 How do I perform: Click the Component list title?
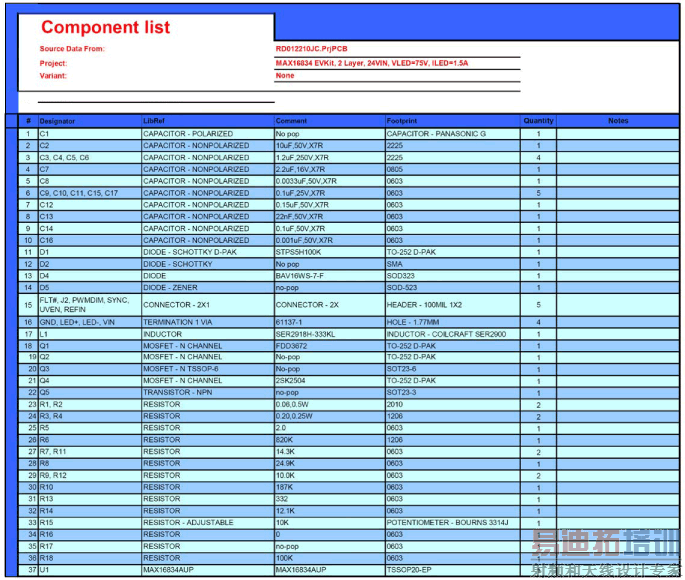[x=105, y=27]
